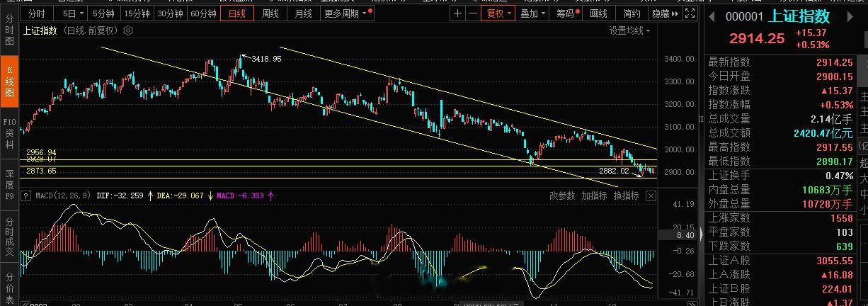
Task: Select the 2956.94 horizontal line label
Action: tap(41, 152)
